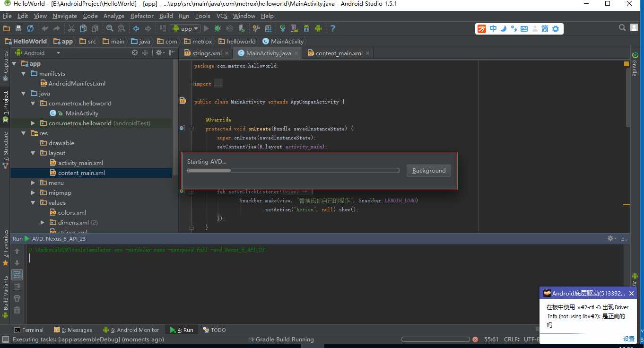Expand the mipmap folder arrow

pos(33,193)
